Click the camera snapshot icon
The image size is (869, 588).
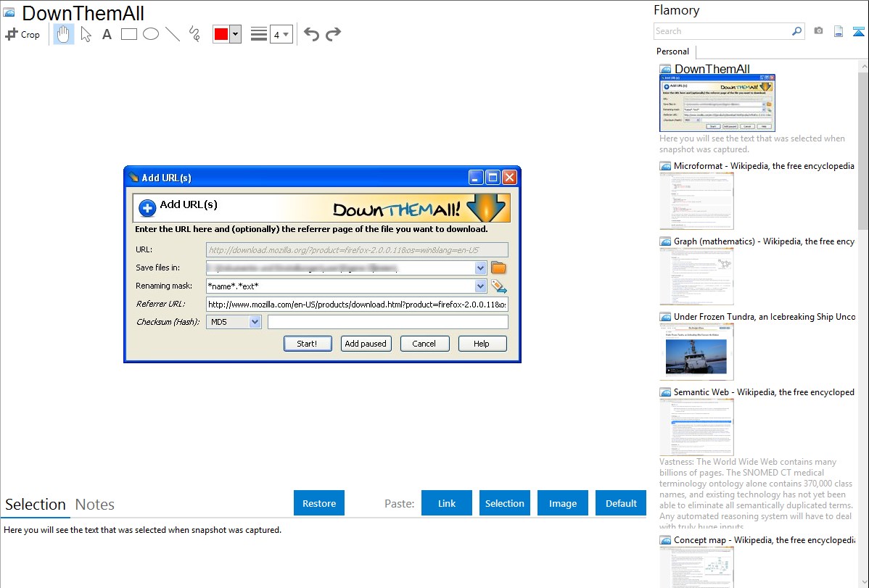pos(818,31)
